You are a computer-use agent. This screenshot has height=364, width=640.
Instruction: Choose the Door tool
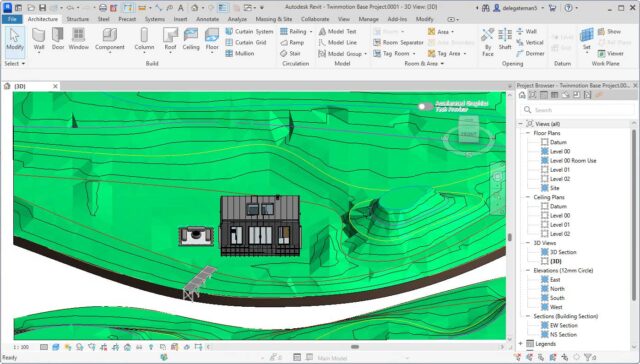[x=58, y=40]
